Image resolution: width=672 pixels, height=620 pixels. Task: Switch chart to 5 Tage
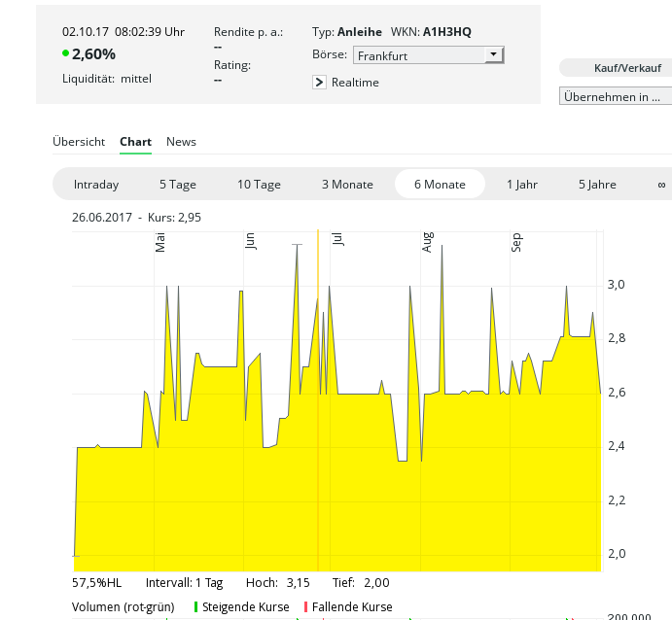[x=178, y=185]
